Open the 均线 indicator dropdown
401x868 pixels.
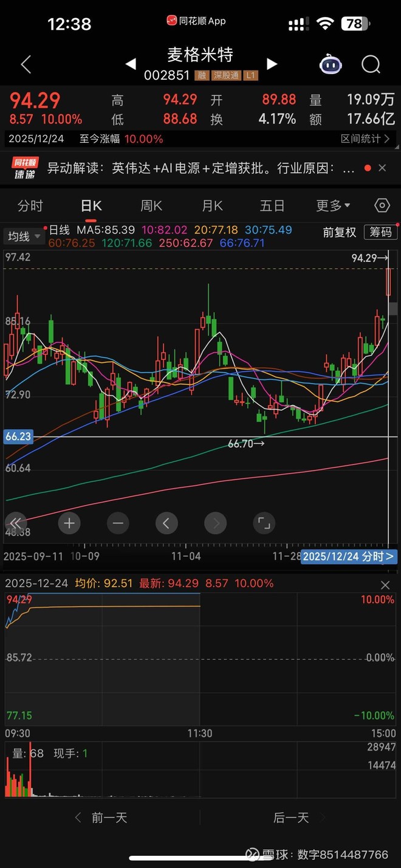pos(25,236)
